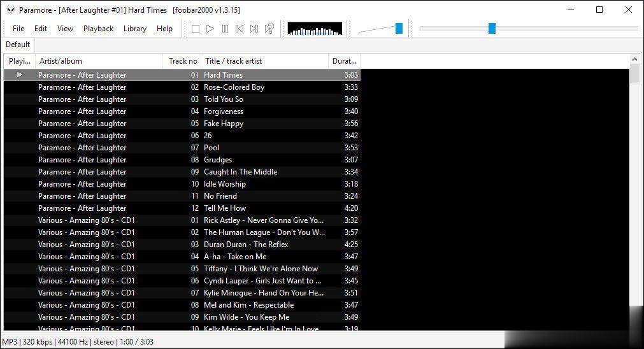Select The Human League - Don't You track
The width and height of the screenshot is (644, 349).
182,232
